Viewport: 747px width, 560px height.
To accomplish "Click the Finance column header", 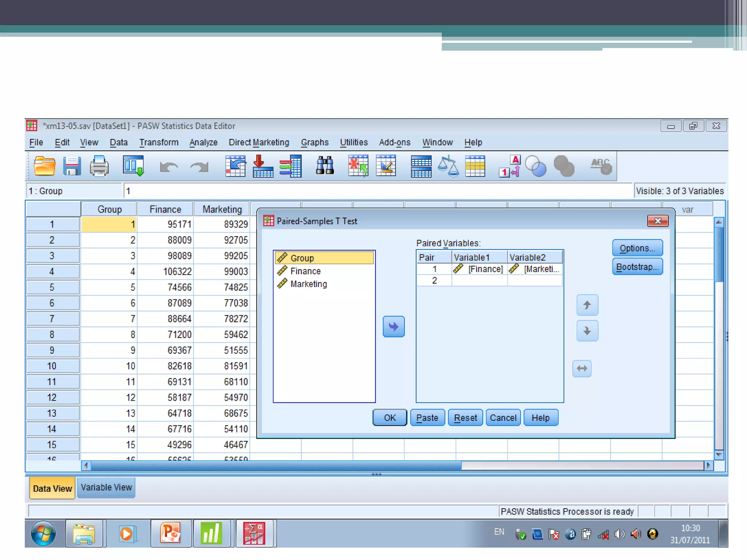I will (x=165, y=209).
